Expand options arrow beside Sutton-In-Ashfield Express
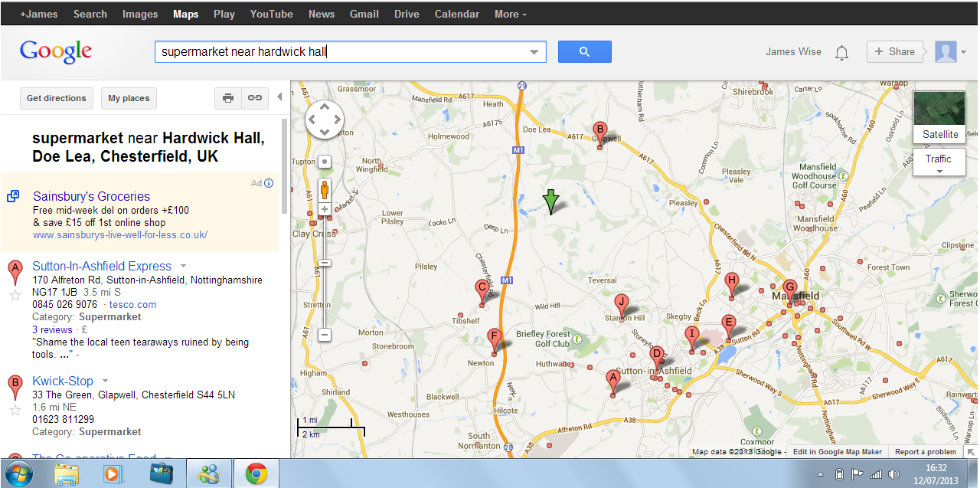The width and height of the screenshot is (980, 488). (x=183, y=266)
